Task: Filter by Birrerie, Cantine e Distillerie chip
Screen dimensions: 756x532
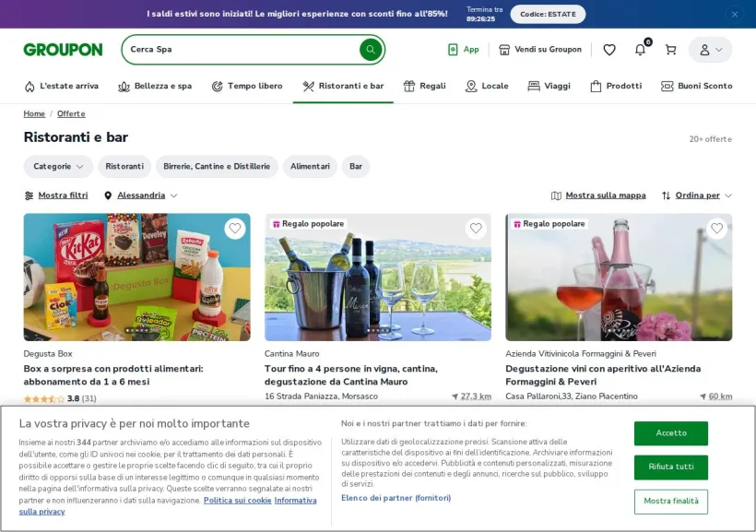Action: [217, 166]
